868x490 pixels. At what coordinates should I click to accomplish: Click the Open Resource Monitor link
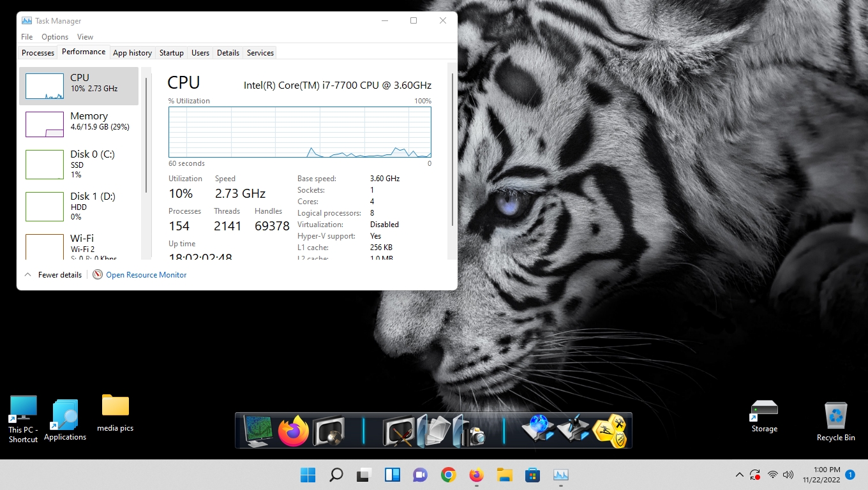(146, 275)
